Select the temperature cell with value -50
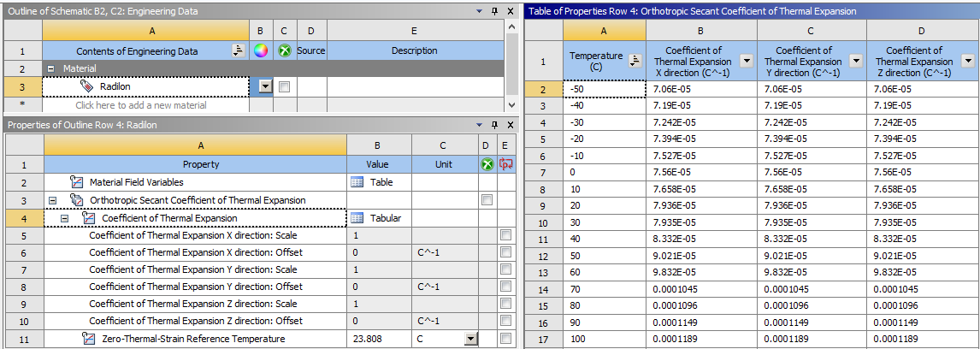The image size is (980, 349). 605,90
